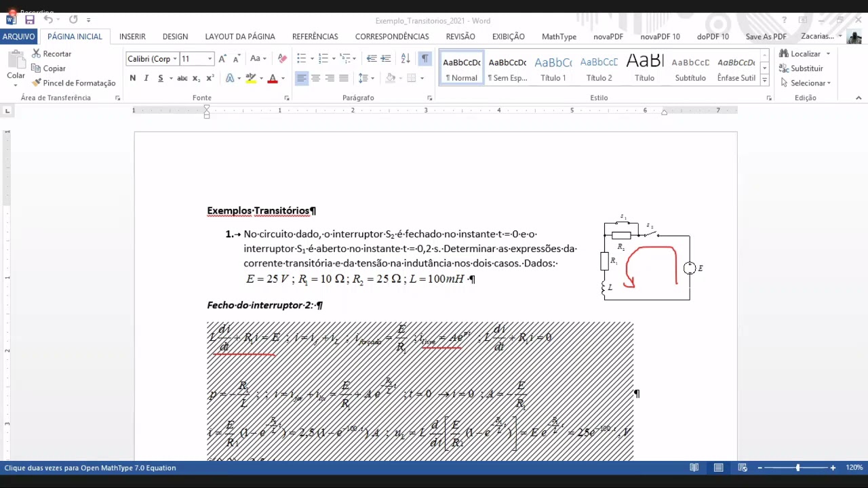The height and width of the screenshot is (488, 868).
Task: Decrease paragraph indent
Action: click(x=372, y=59)
